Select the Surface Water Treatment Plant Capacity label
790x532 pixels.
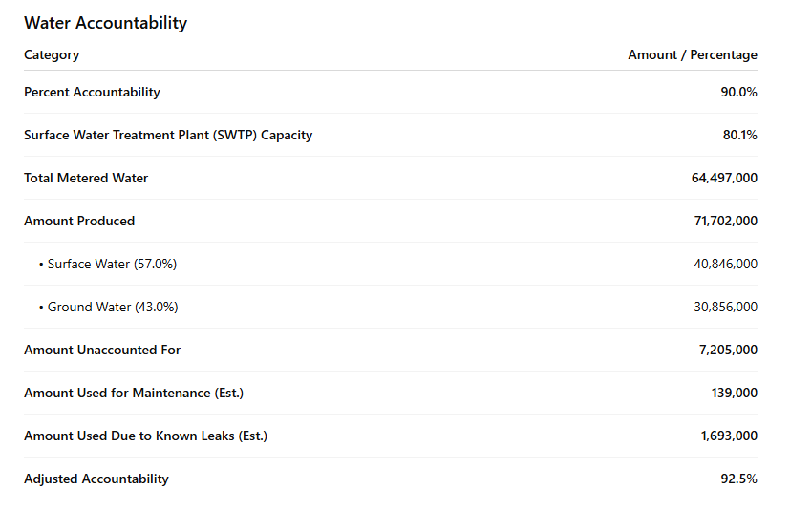(x=168, y=136)
